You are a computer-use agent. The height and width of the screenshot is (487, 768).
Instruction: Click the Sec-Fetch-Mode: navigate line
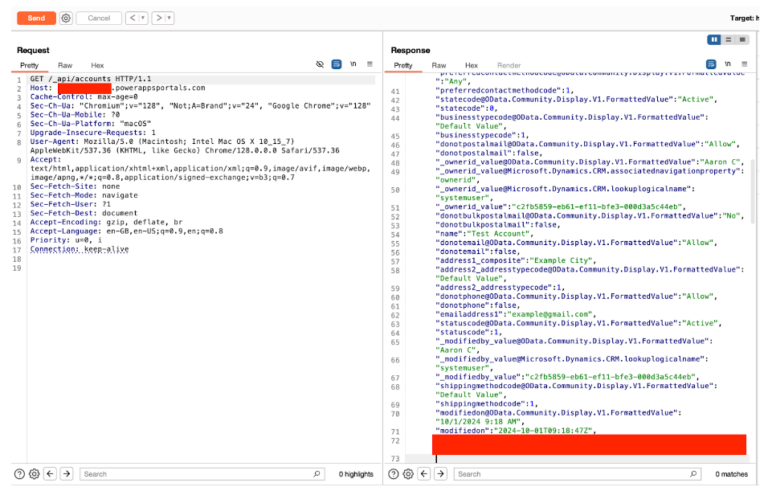[x=84, y=195]
